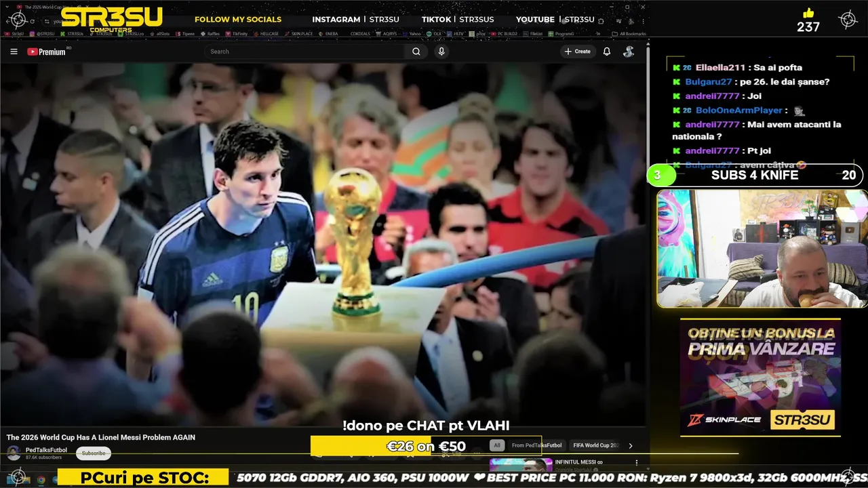
Task: Focus the YouTube search field
Action: coord(305,52)
